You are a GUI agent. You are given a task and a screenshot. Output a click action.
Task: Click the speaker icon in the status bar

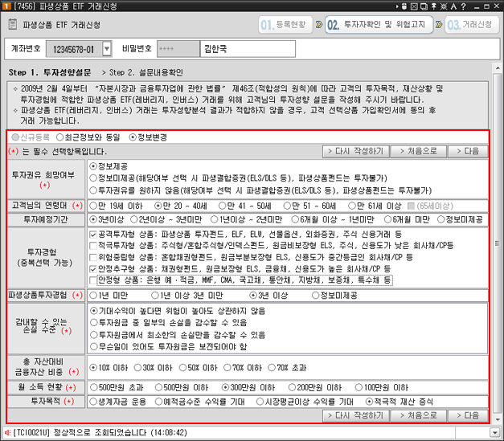tap(8, 433)
